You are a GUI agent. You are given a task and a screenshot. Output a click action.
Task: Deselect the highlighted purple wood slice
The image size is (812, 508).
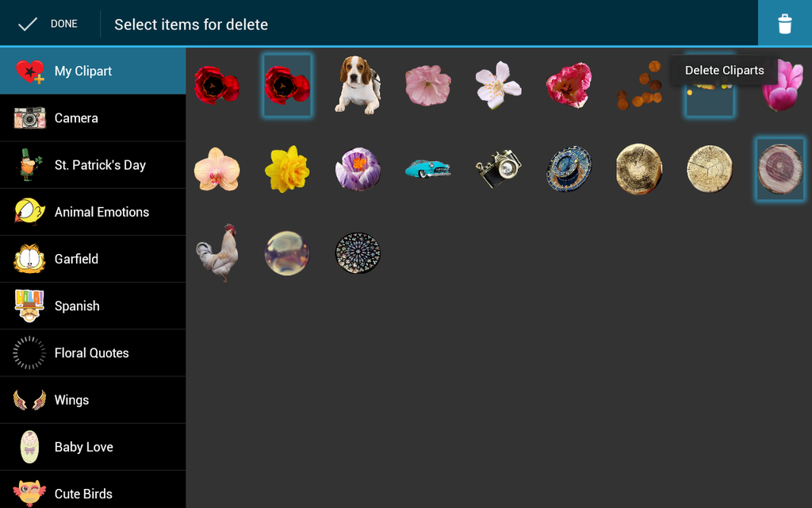780,169
